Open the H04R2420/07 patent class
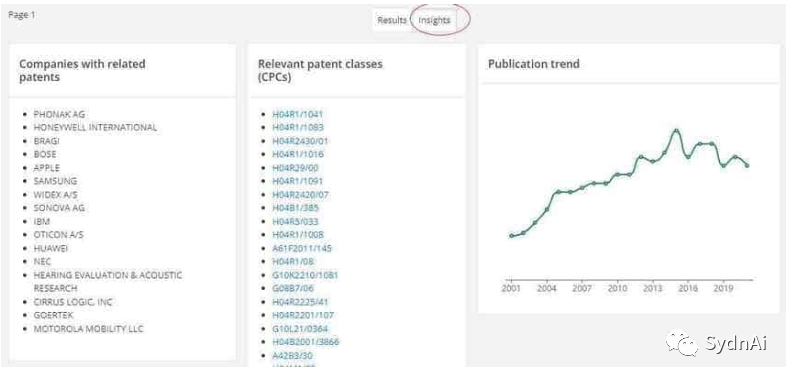792x379 pixels. point(301,195)
